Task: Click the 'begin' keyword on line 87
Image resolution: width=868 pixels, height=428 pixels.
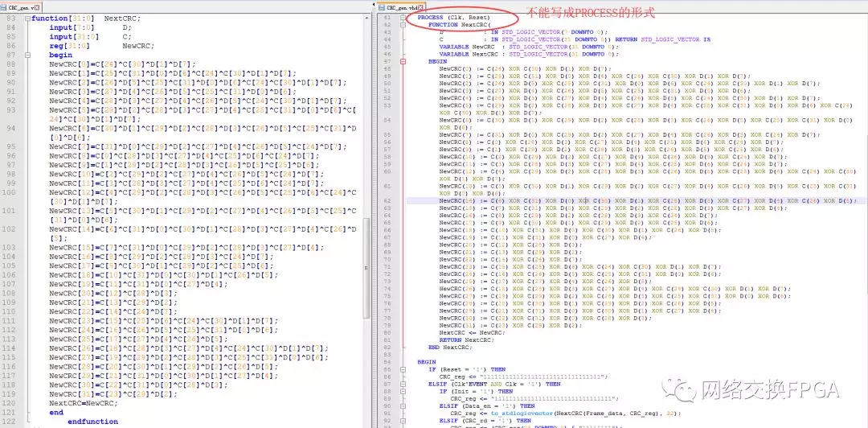Action: (60, 56)
